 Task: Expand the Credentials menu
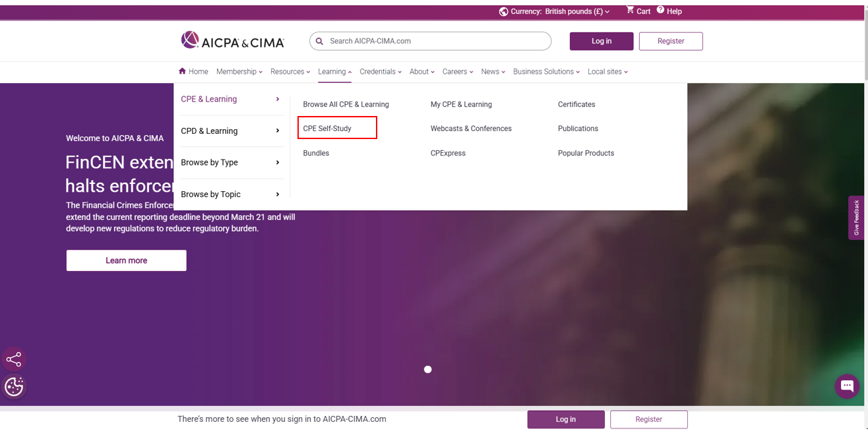pyautogui.click(x=381, y=72)
